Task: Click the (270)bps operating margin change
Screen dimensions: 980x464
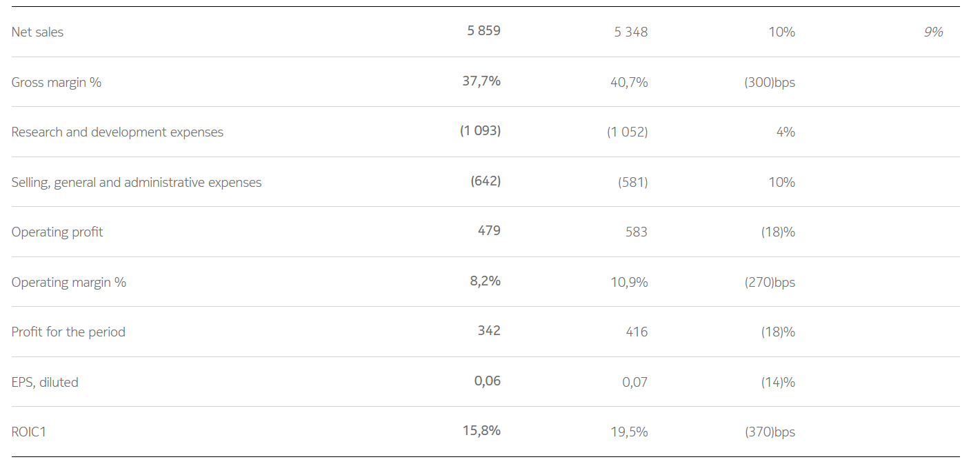Action: pyautogui.click(x=770, y=283)
